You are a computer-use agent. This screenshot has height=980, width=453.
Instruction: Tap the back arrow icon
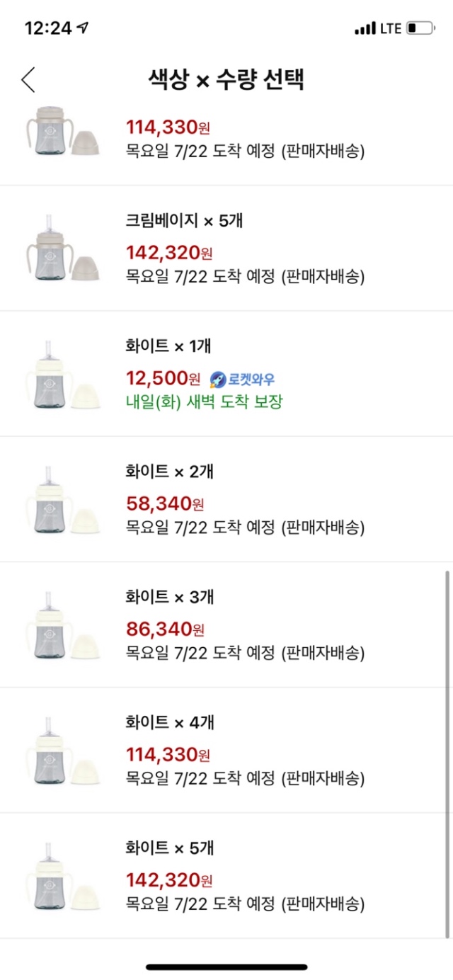coord(28,80)
